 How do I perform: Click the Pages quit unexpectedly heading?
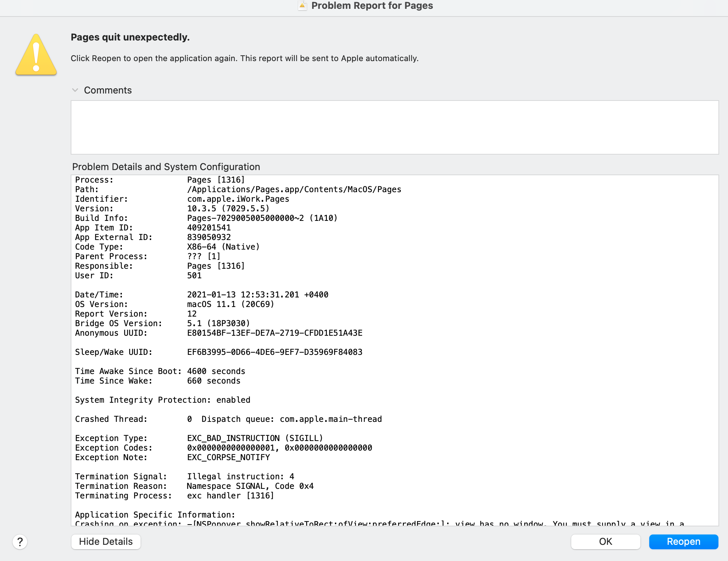point(130,37)
